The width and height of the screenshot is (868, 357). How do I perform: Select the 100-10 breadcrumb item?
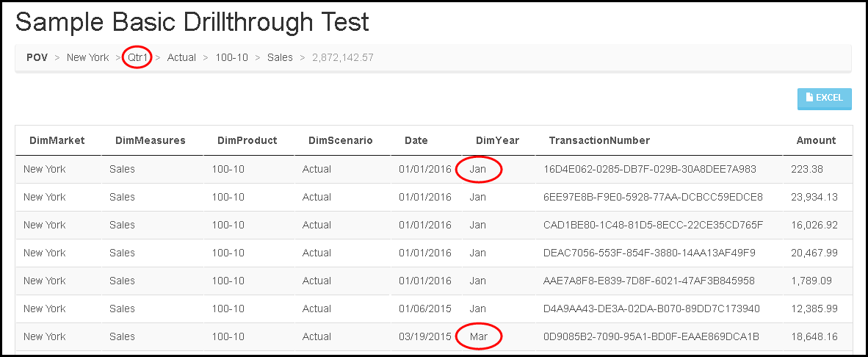[x=232, y=57]
